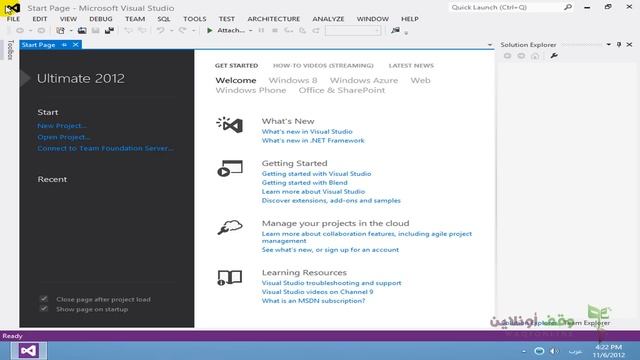This screenshot has width=640, height=360.
Task: Select the Windows 8 section
Action: pyautogui.click(x=293, y=80)
